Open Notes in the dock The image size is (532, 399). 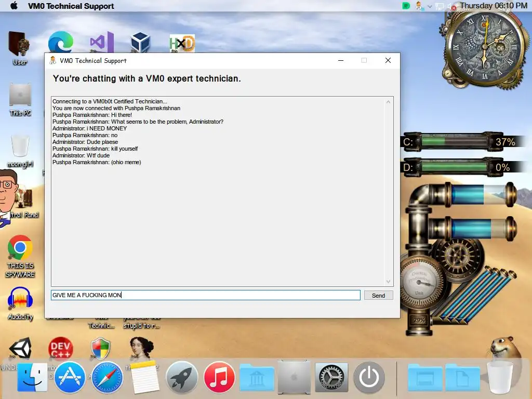[144, 377]
